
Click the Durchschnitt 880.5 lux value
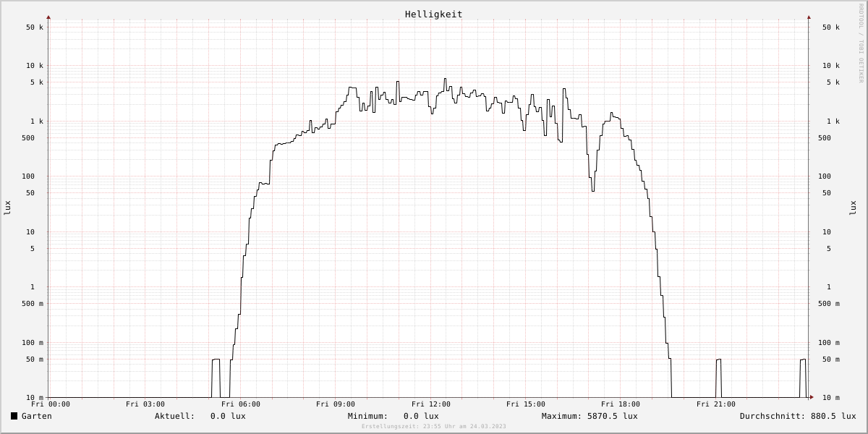coord(833,416)
